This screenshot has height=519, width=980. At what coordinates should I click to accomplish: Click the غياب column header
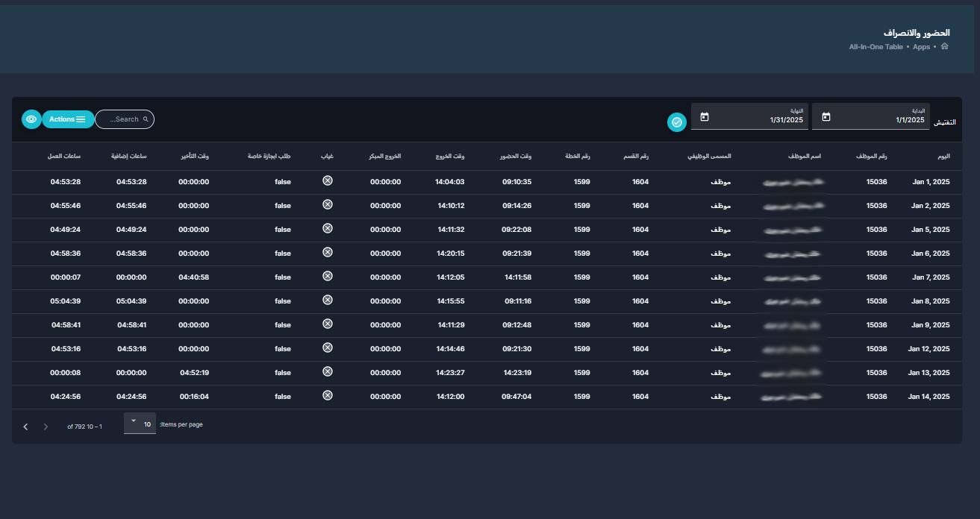(x=328, y=157)
